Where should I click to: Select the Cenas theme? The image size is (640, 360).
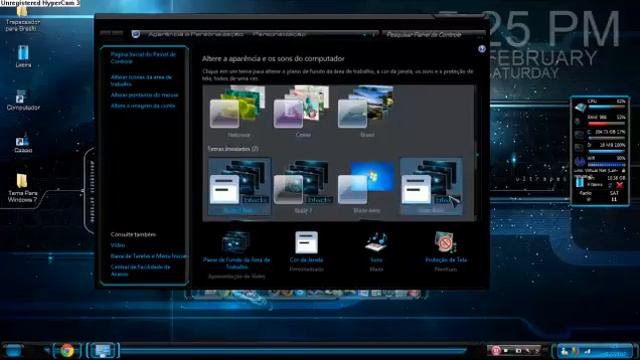point(303,111)
